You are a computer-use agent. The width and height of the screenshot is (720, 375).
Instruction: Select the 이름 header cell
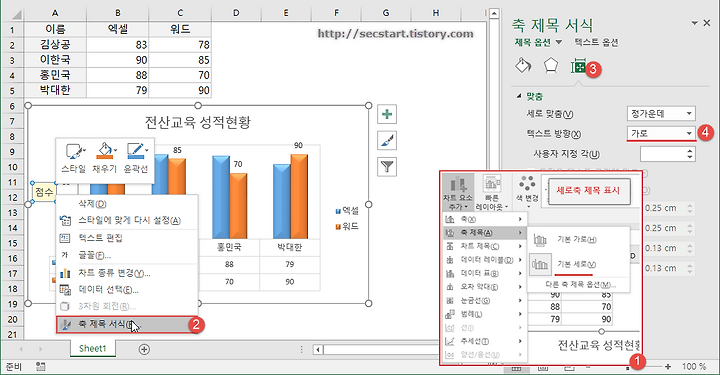(55, 29)
